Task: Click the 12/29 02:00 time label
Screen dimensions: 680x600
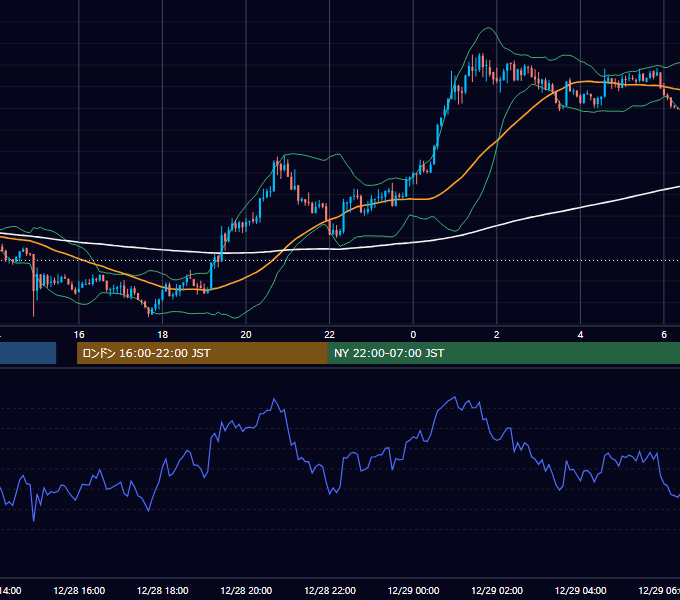Action: pyautogui.click(x=497, y=590)
